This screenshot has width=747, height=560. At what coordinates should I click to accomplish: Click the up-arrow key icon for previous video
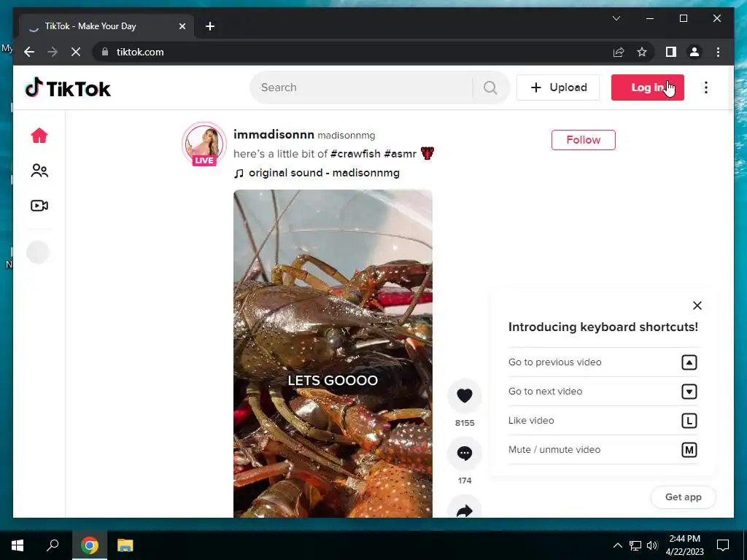click(689, 362)
